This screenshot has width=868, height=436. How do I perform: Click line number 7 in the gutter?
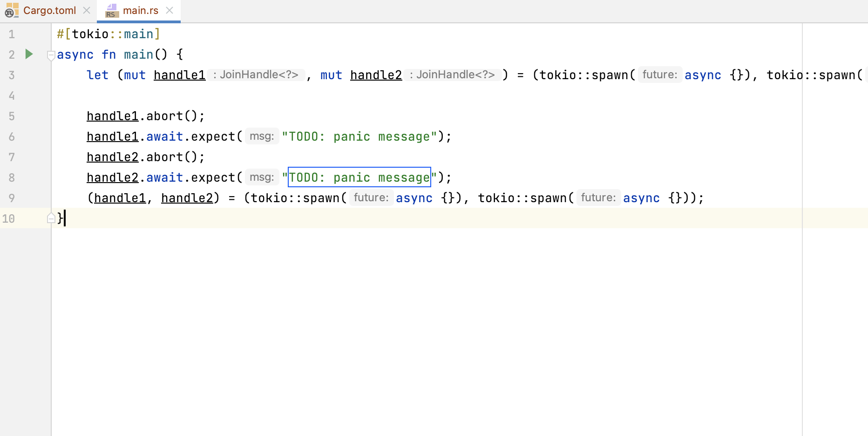12,157
